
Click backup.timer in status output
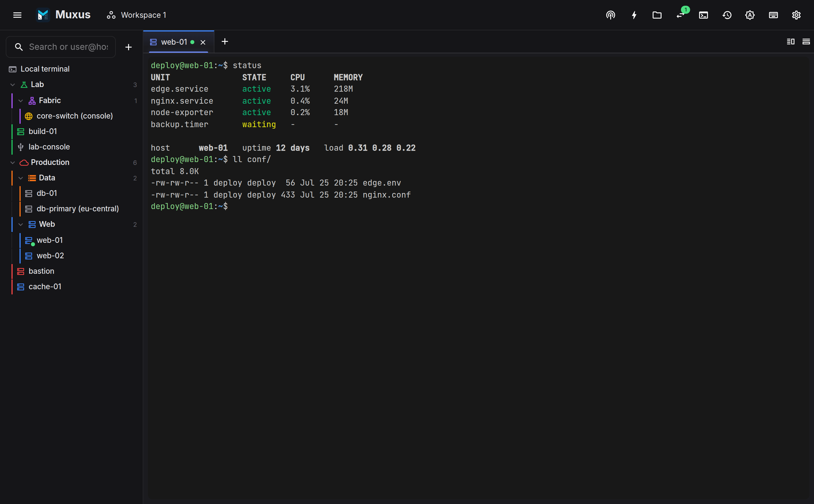(x=179, y=124)
